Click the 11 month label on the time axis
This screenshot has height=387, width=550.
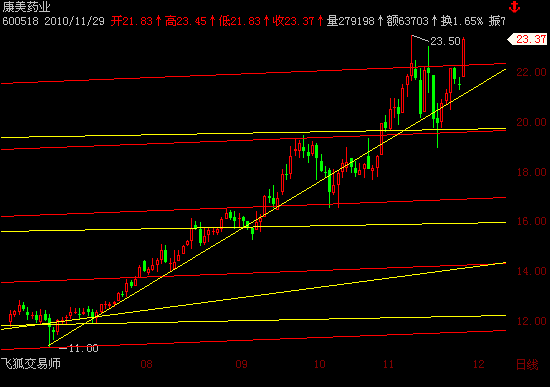click(388, 365)
